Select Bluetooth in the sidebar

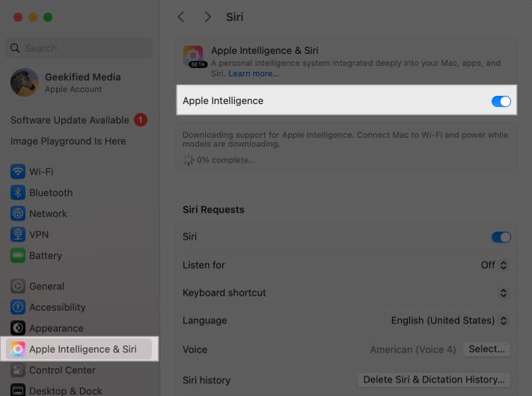(x=51, y=192)
